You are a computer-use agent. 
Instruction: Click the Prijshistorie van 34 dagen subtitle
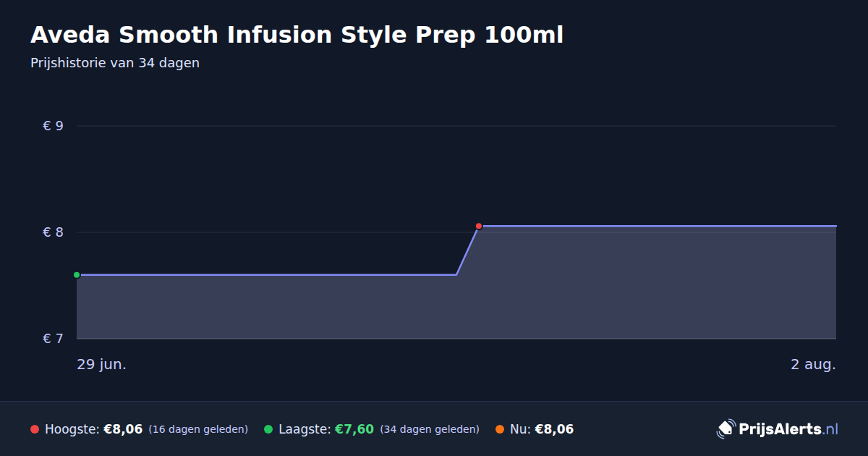coord(115,63)
